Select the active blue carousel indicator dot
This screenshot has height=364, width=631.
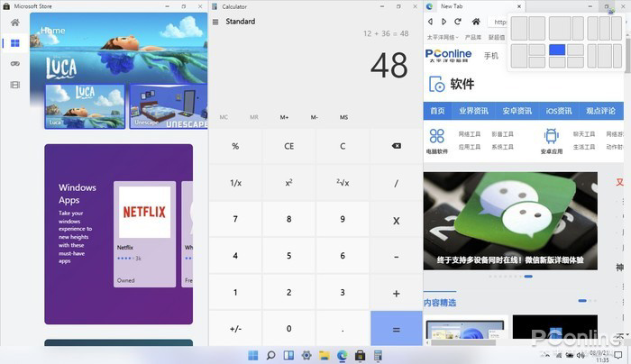coord(528,277)
